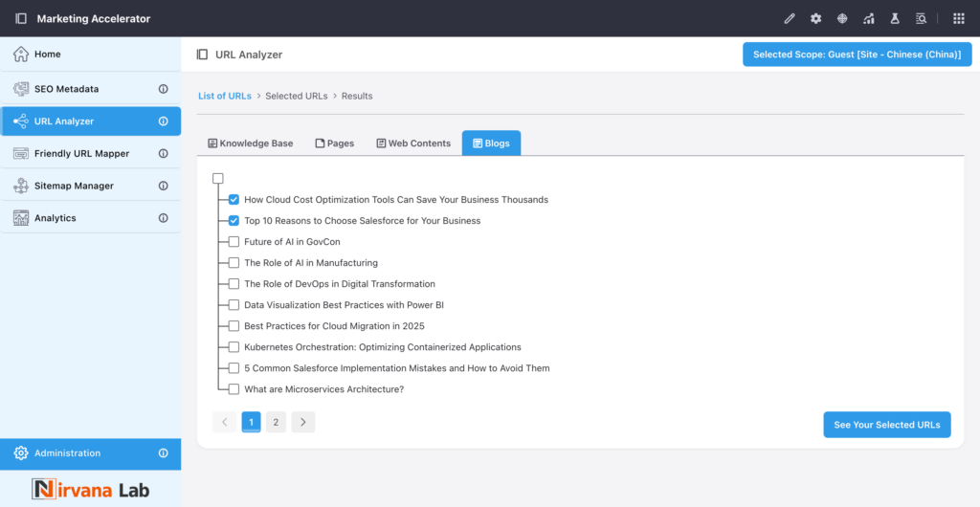
Task: Switch to the Web Contents tab
Action: (x=413, y=143)
